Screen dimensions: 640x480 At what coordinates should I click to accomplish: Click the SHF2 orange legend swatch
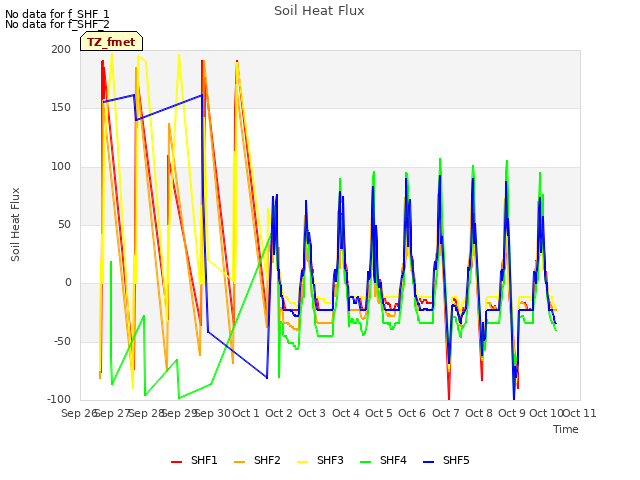pyautogui.click(x=240, y=462)
